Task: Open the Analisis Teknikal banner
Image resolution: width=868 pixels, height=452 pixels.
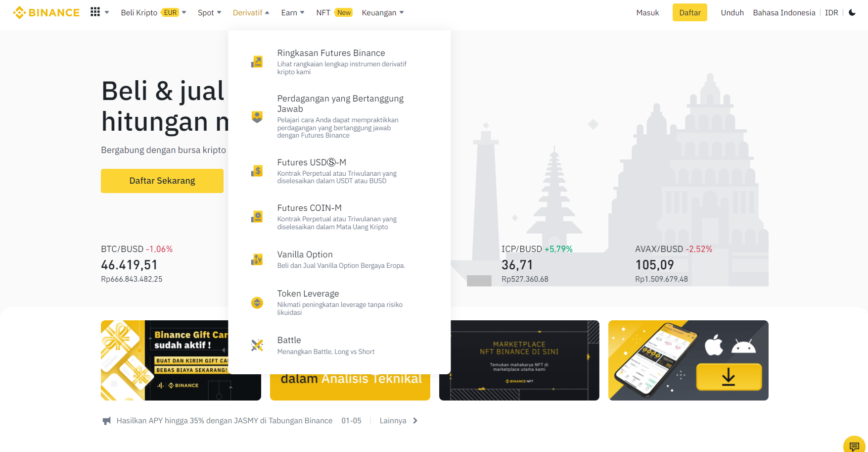Action: (350, 387)
